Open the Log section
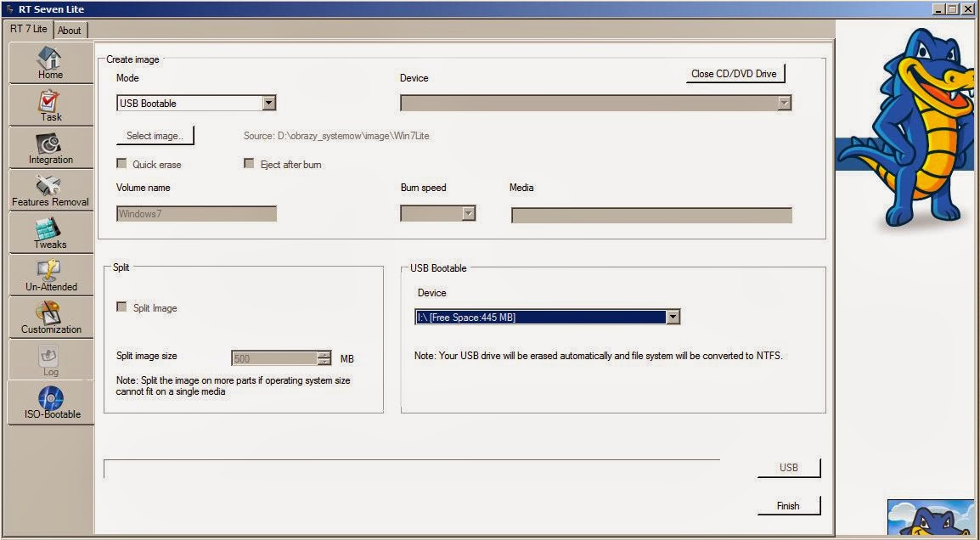 51,361
